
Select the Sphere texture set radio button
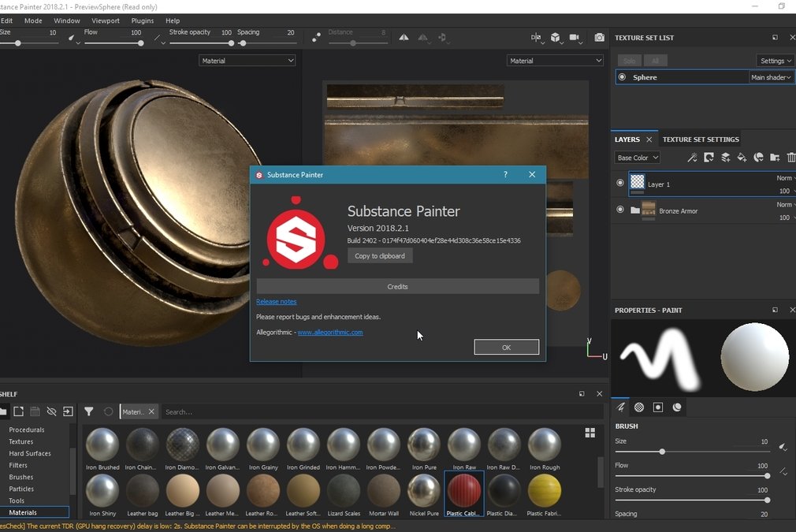point(622,77)
